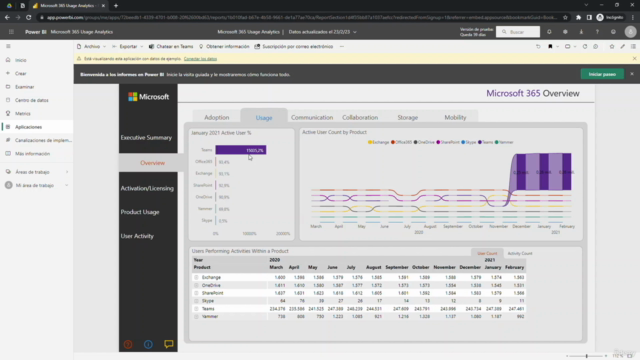Screen dimensions: 640x360
Task: Open settings gear in header
Action: 565,32
